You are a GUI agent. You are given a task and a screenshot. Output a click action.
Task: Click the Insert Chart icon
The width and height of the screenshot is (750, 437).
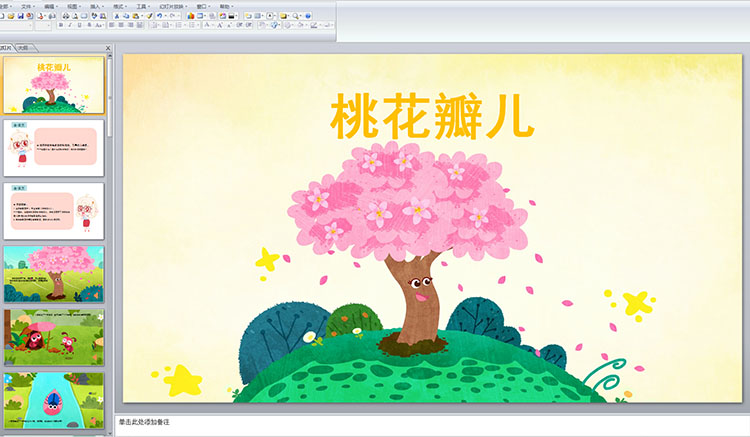(191, 16)
